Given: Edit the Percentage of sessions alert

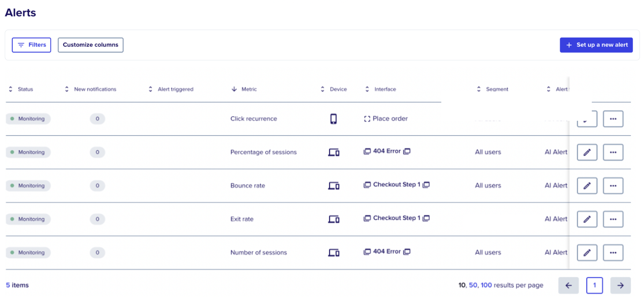Looking at the screenshot, I should coord(587,152).
